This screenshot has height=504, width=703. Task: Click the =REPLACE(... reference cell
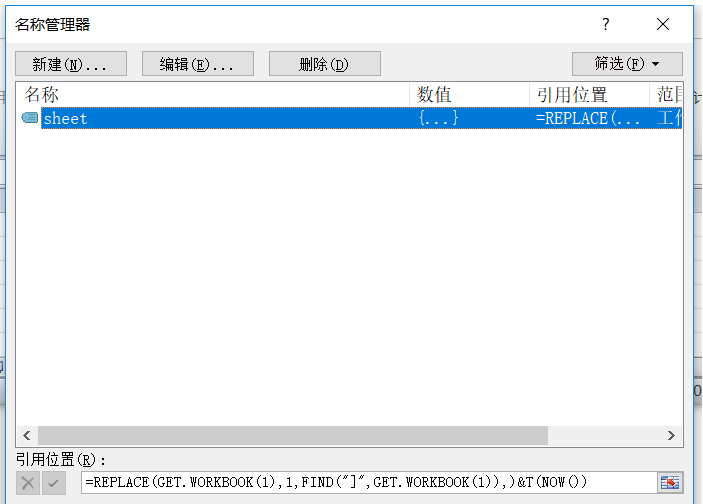tap(588, 118)
